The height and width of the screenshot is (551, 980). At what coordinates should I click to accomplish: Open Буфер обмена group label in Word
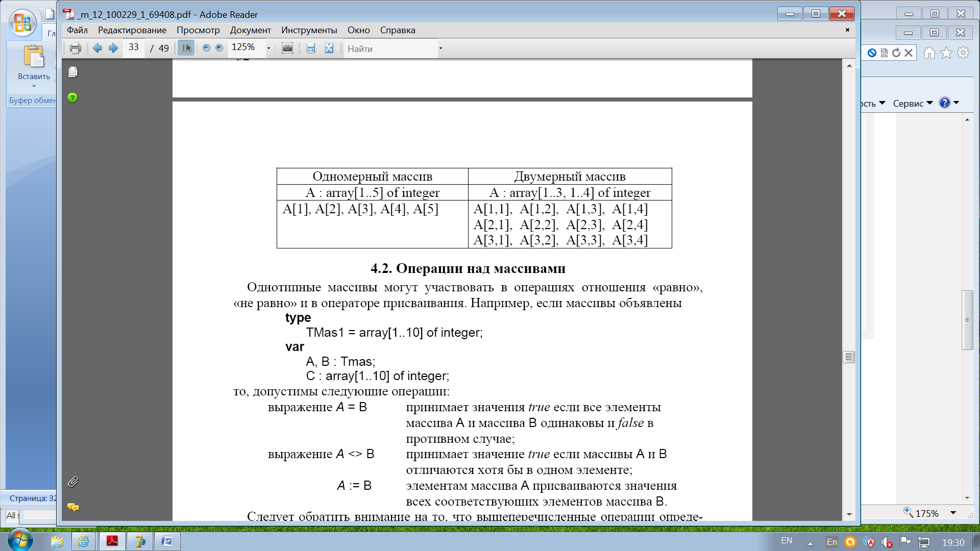(x=33, y=101)
